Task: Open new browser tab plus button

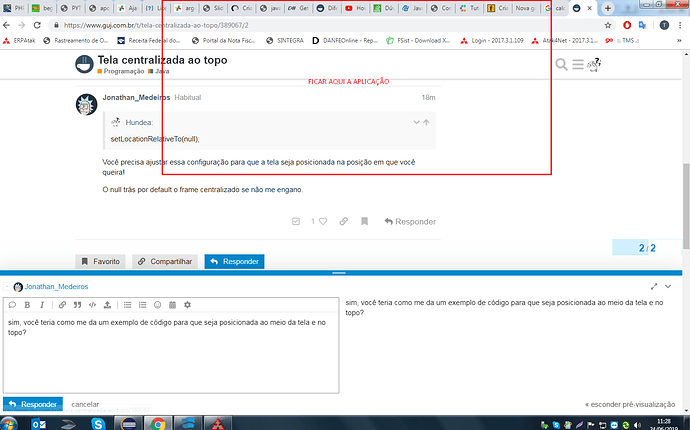Action: [608, 8]
